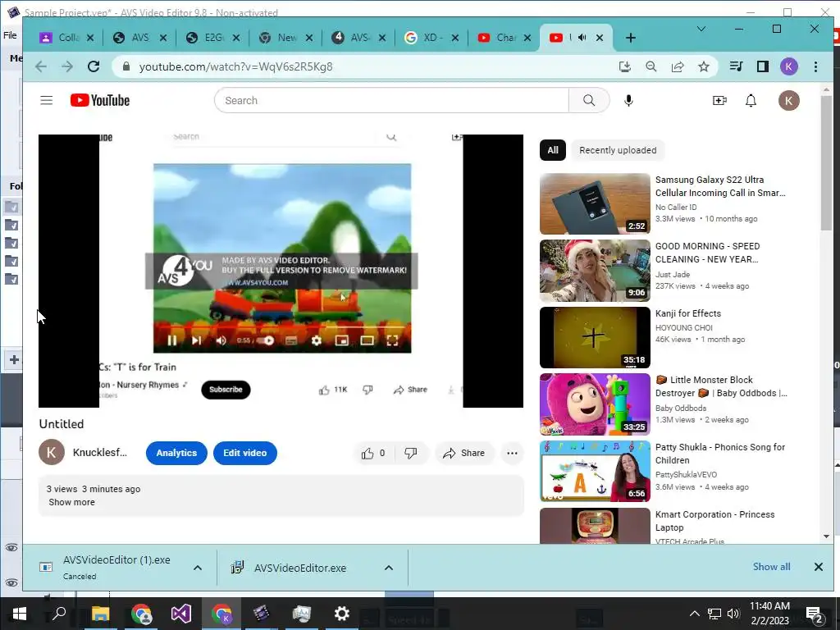Toggle subtitles in the video player

[x=291, y=340]
